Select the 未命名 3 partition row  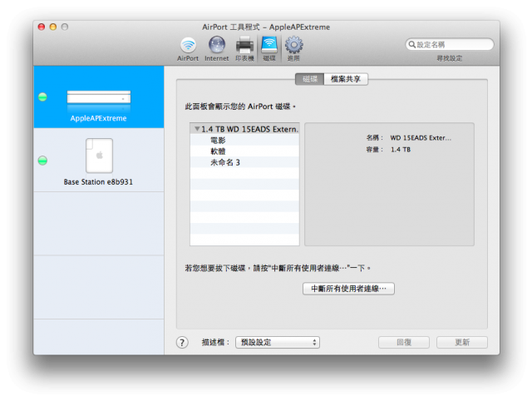point(244,162)
